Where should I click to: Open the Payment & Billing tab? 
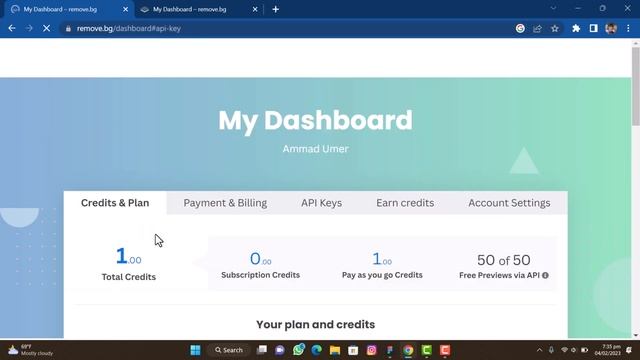[225, 203]
